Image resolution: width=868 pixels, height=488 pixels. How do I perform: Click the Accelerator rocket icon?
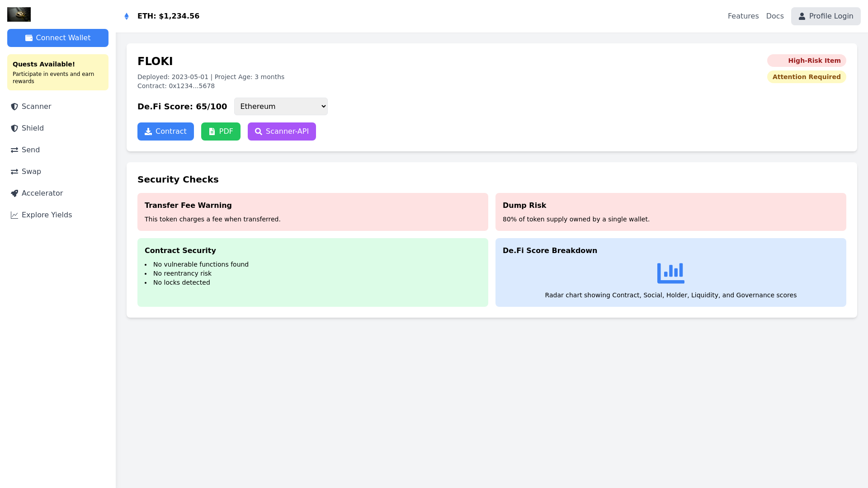click(x=14, y=193)
